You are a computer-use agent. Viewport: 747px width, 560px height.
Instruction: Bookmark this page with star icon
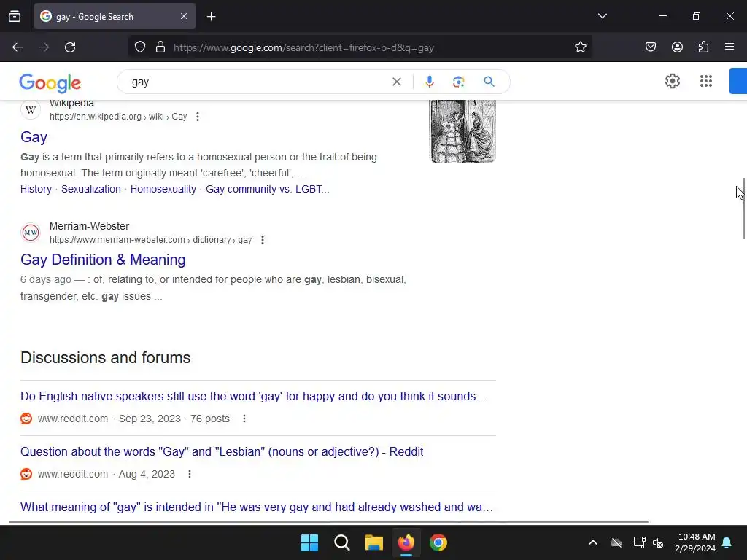580,47
